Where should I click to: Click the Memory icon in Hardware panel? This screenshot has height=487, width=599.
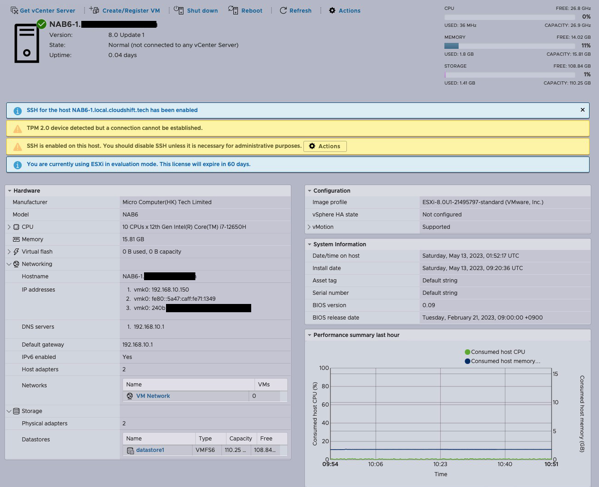point(16,239)
